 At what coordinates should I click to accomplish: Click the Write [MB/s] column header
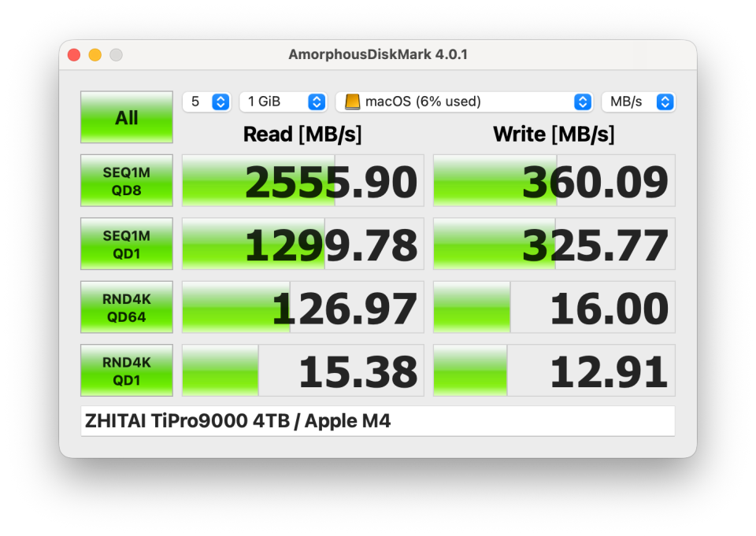tap(554, 135)
